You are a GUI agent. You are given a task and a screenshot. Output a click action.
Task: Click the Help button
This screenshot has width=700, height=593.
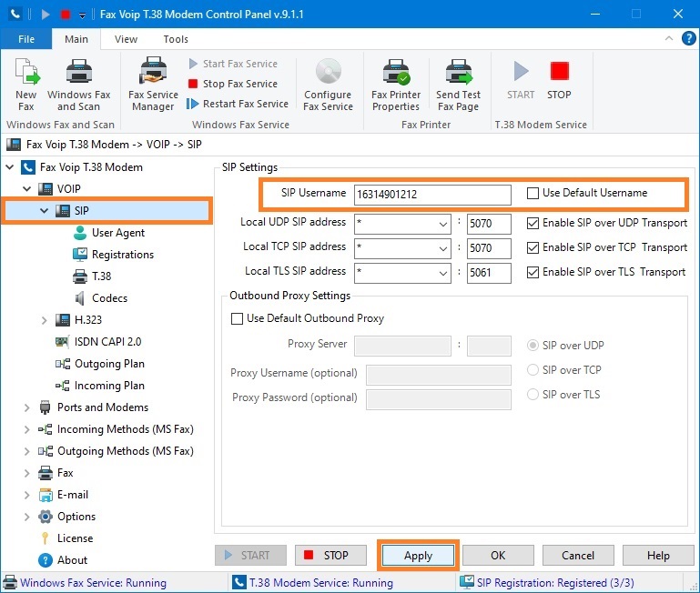658,556
